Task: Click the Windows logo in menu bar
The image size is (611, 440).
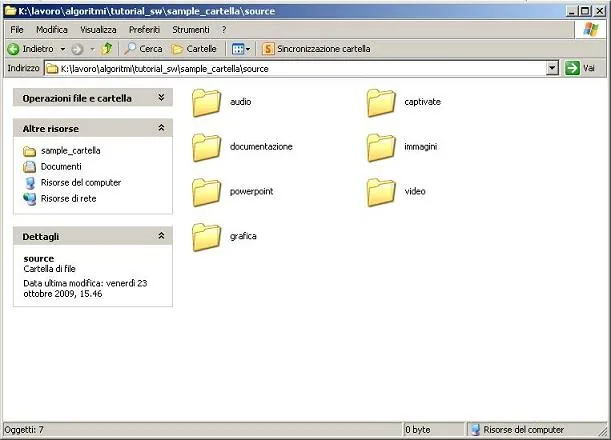Action: tap(590, 29)
